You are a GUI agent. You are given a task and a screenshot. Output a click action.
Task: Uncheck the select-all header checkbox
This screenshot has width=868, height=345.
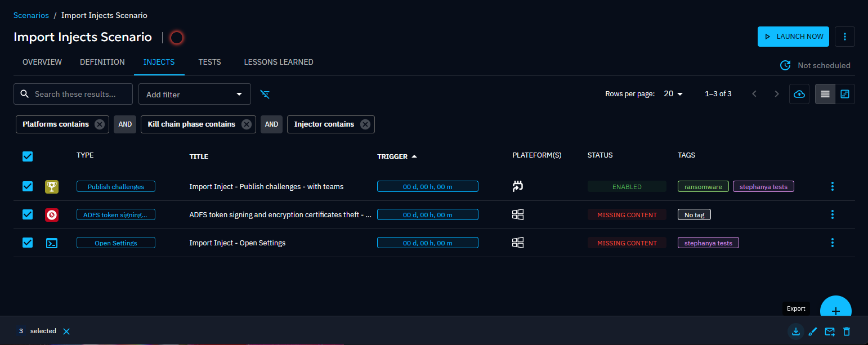pos(28,156)
